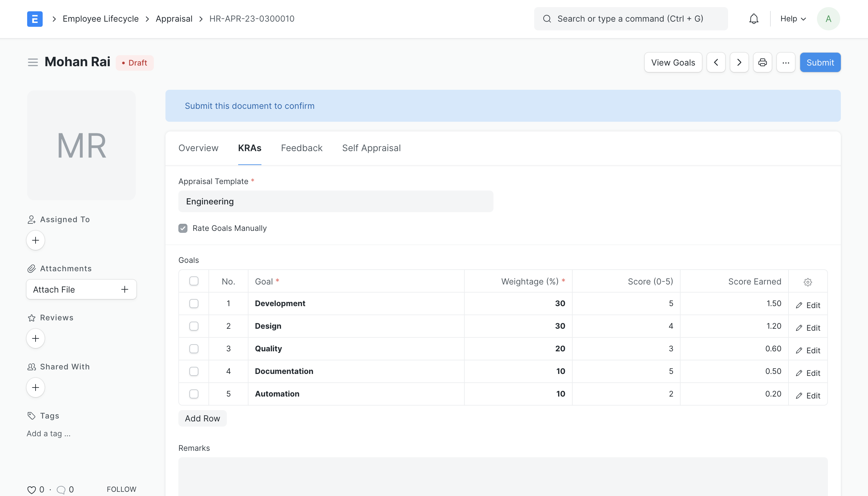Open the Help dropdown menu
The image size is (868, 496).
(793, 19)
